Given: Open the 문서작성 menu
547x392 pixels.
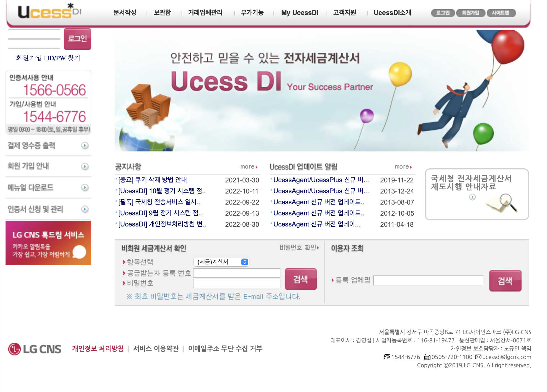Looking at the screenshot, I should [125, 13].
